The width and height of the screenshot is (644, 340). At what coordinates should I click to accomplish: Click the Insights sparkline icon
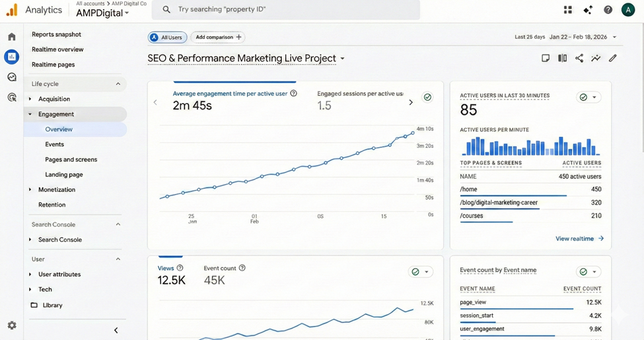tap(596, 58)
